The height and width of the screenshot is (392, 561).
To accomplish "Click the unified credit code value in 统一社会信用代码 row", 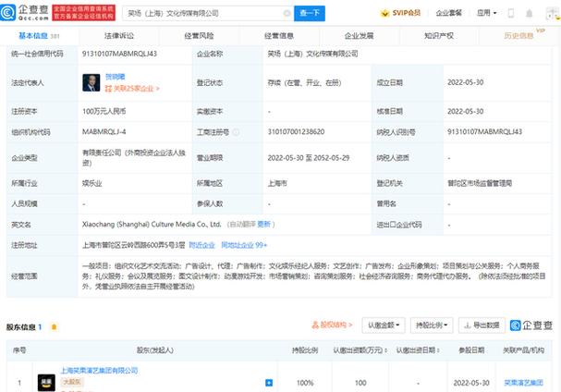I will point(119,54).
